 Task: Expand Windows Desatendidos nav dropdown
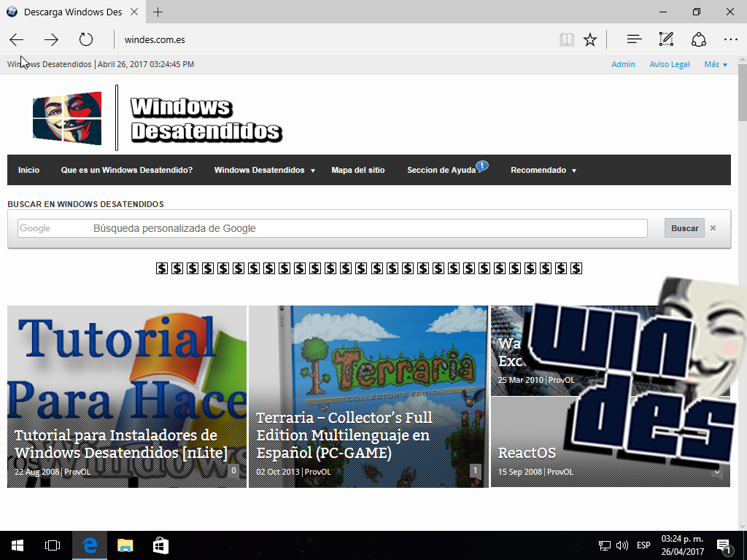click(264, 170)
